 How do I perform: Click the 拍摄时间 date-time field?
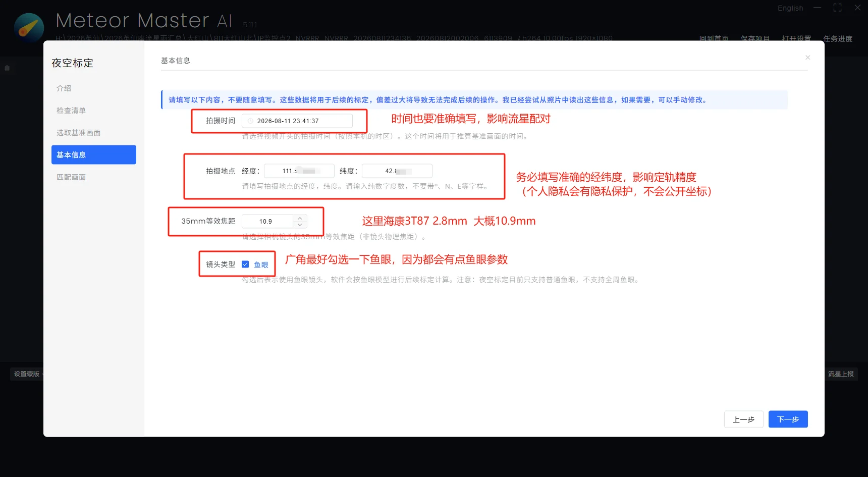(x=297, y=121)
